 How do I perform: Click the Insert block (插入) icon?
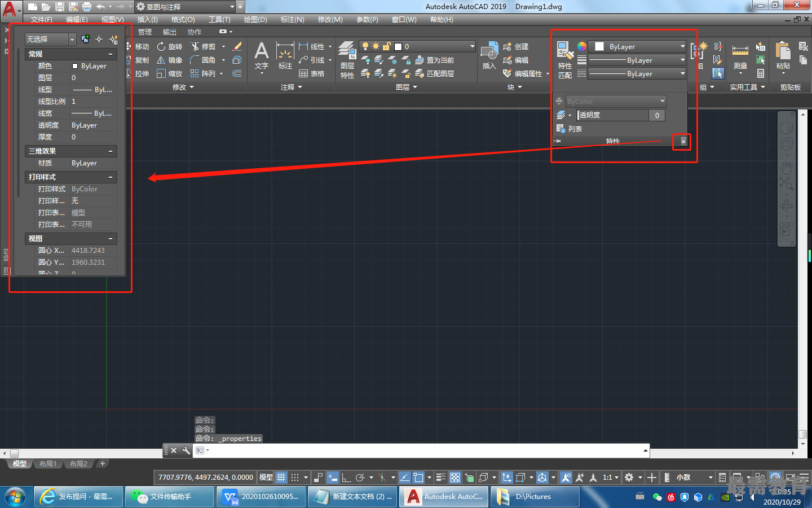[489, 56]
